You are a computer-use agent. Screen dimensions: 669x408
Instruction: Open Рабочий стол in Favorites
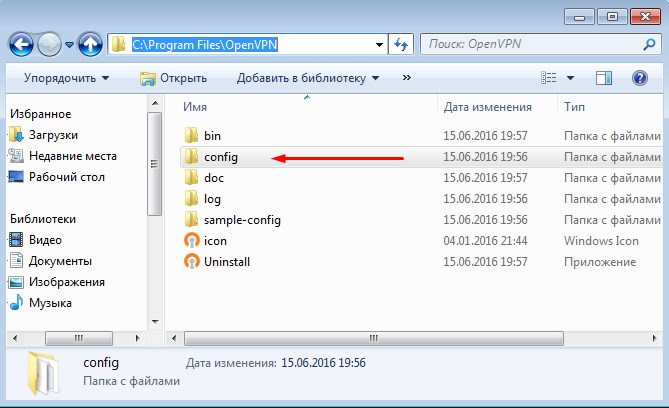coord(67,177)
